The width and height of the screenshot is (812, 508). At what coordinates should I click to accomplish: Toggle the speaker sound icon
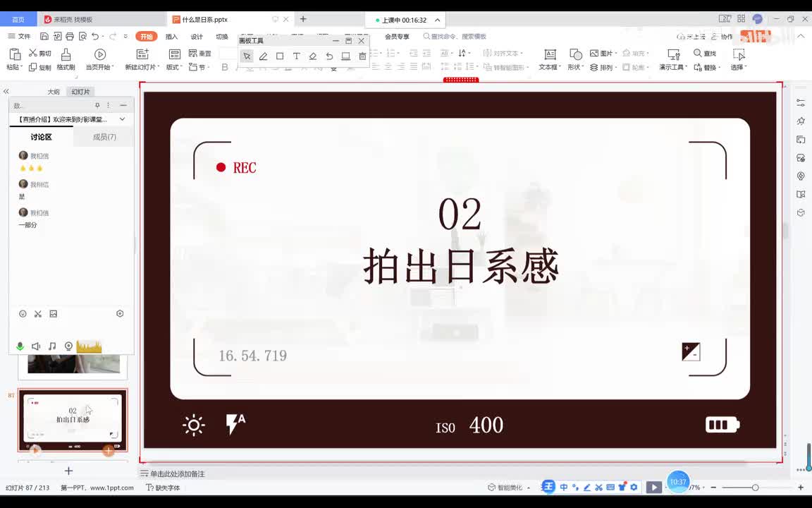coord(36,346)
